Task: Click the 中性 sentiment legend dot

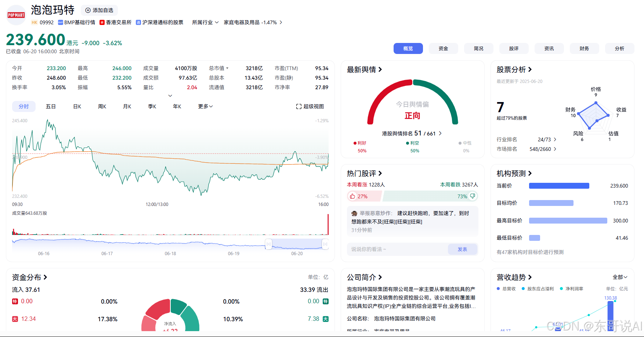Action: pyautogui.click(x=460, y=143)
